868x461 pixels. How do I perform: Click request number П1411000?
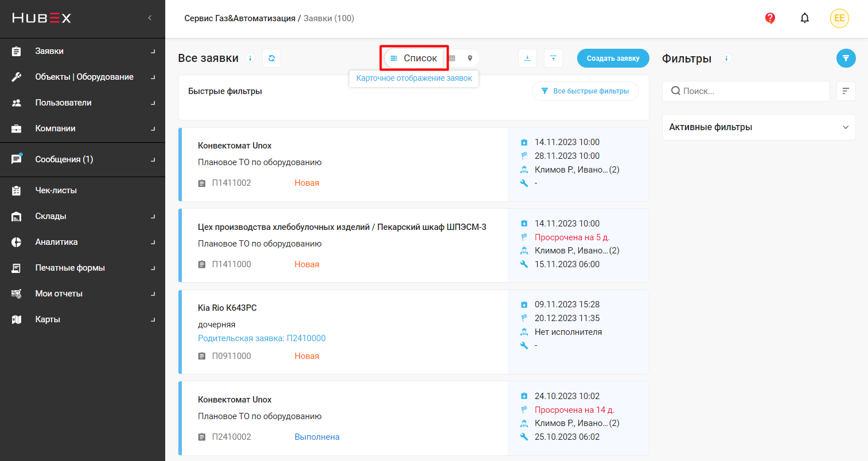[x=231, y=264]
